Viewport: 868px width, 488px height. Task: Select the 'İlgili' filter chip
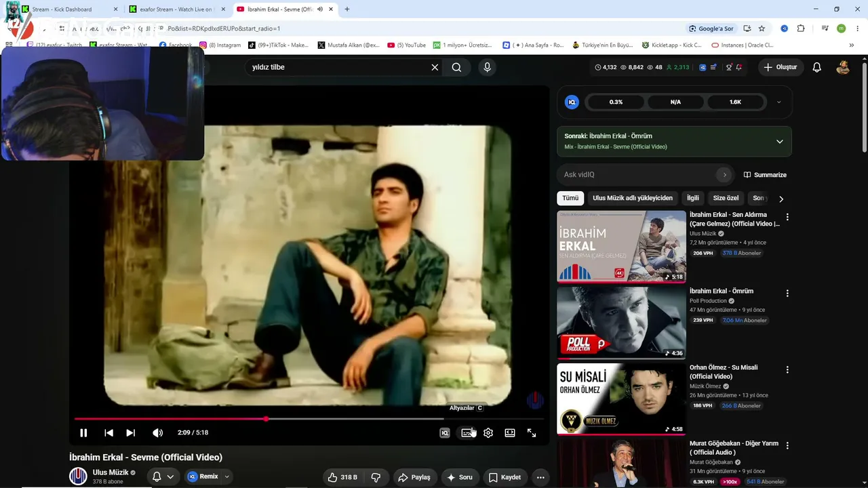coord(693,198)
